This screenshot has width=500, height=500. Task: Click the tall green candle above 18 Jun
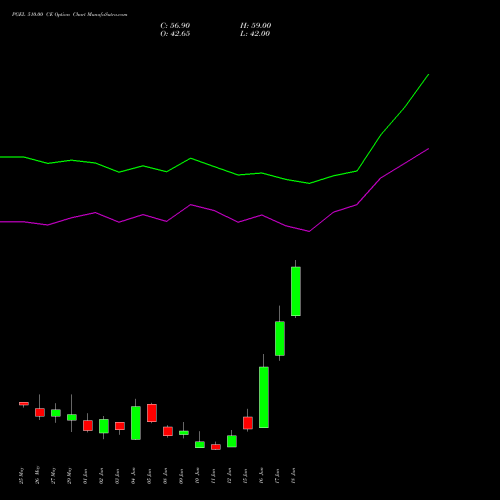[x=296, y=291]
